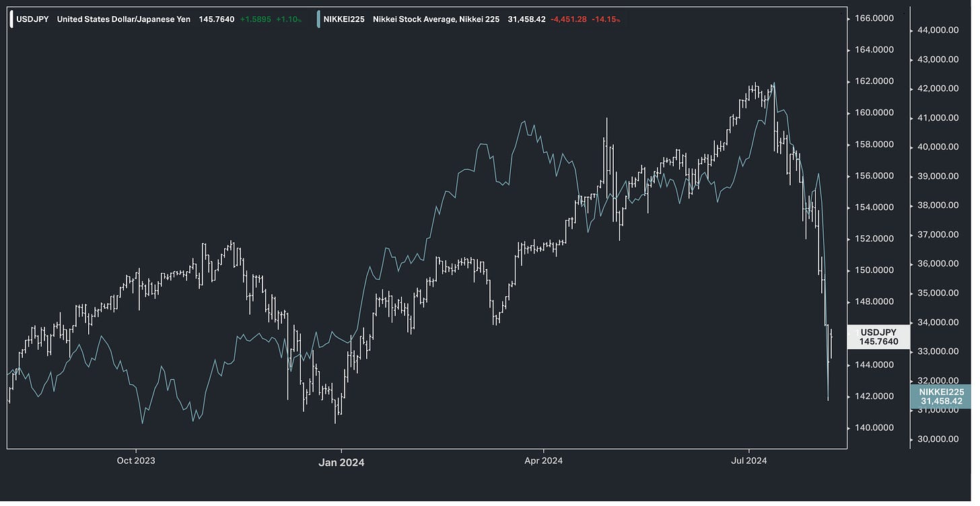Click 35,000.00 on the Nikkei axis
Viewport: 980px width, 506px height.
pyautogui.click(x=938, y=293)
